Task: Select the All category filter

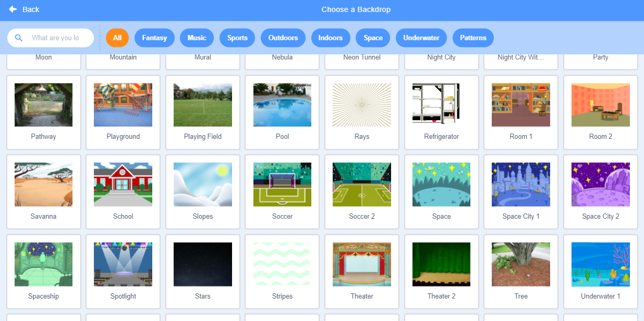Action: [x=117, y=38]
